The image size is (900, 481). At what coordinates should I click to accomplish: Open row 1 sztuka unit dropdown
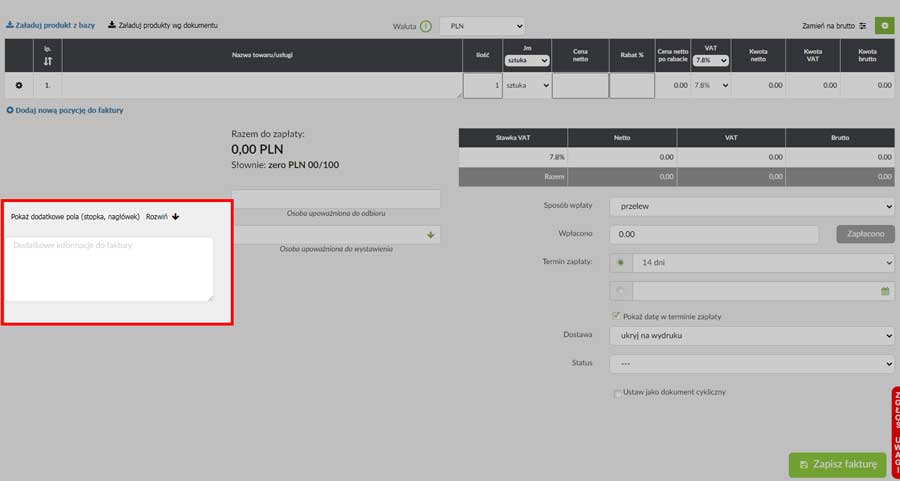pyautogui.click(x=527, y=85)
